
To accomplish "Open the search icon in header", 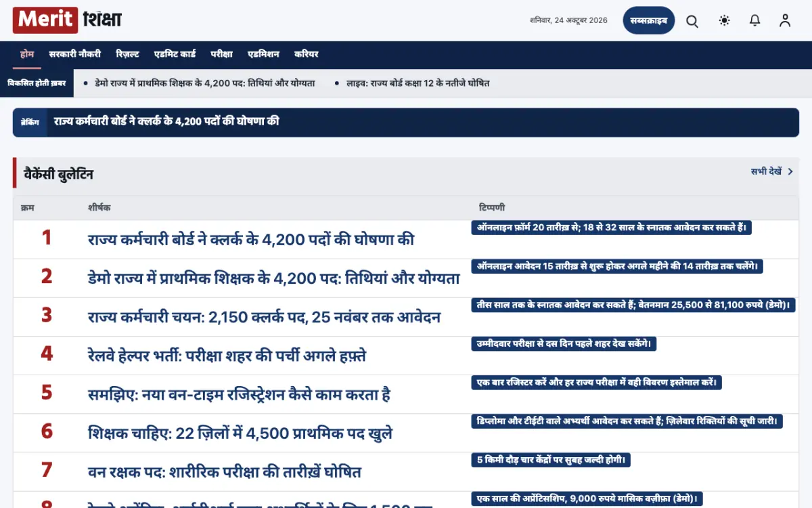I will pyautogui.click(x=692, y=21).
